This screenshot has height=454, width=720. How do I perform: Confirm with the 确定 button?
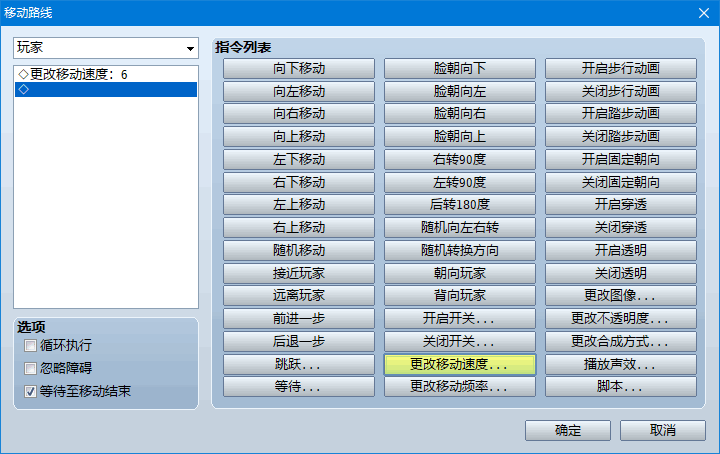(x=568, y=431)
